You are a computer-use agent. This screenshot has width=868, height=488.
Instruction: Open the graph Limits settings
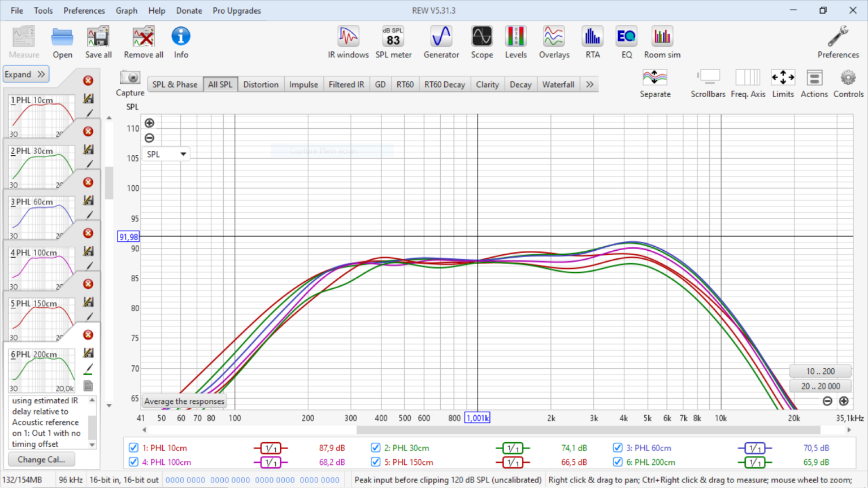pyautogui.click(x=783, y=84)
